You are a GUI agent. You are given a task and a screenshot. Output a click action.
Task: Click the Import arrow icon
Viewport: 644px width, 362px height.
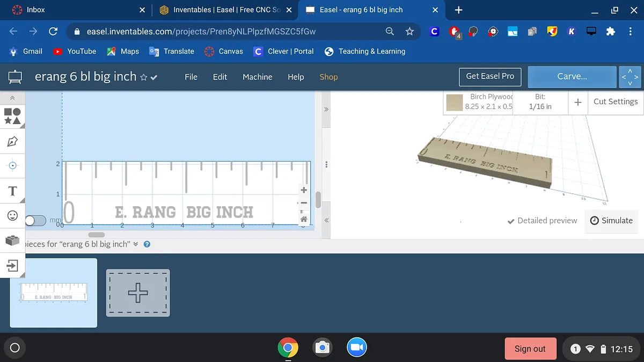[12, 265]
